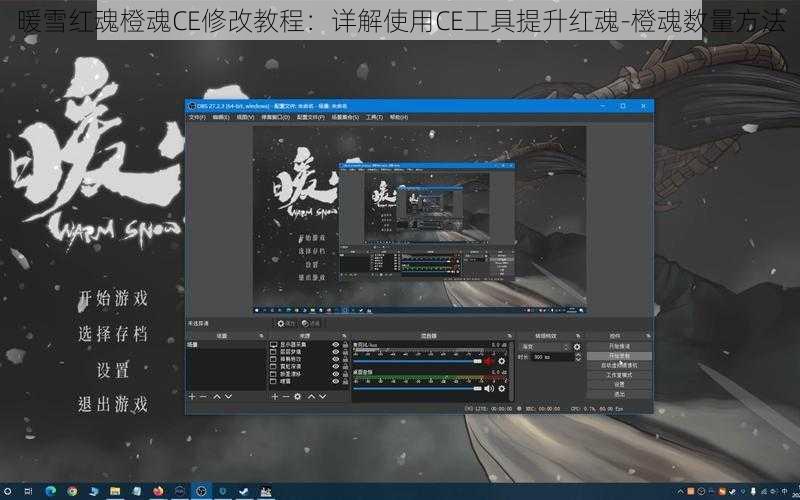Click the Windows search circle on the taskbar
This screenshot has width=800, height=500.
click(x=8, y=491)
